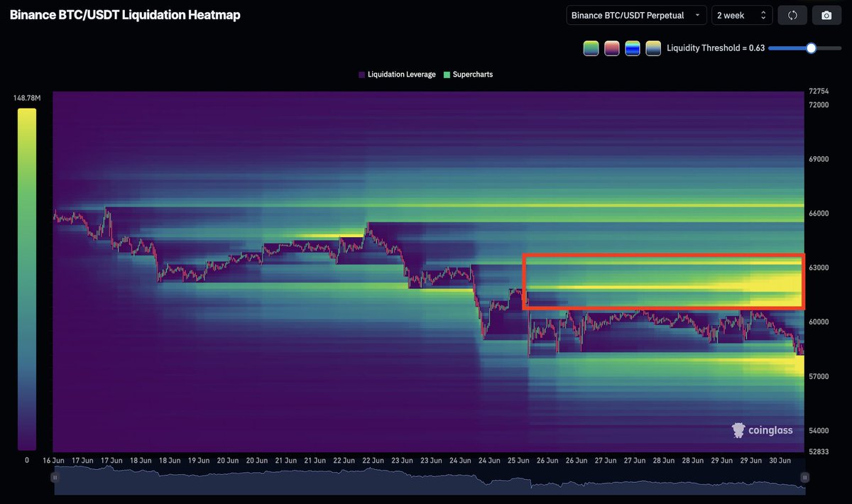Toggle the Liquidation Leverage legend series
The width and height of the screenshot is (852, 504).
pyautogui.click(x=397, y=75)
